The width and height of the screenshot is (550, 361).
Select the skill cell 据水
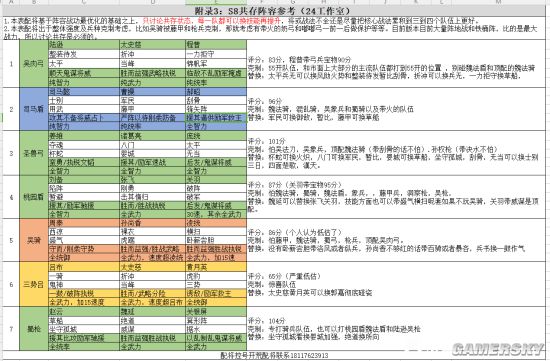click(x=216, y=329)
